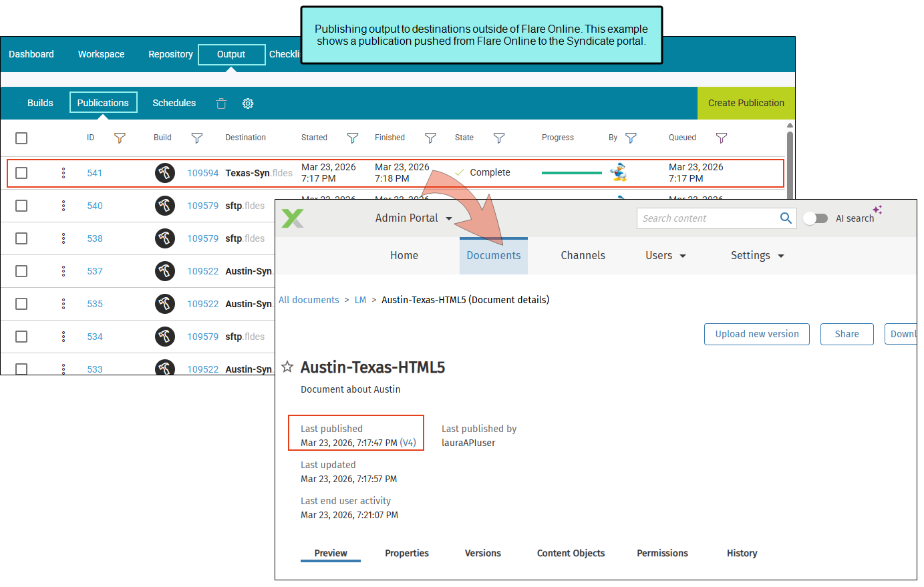
Task: Click the Upload new version button
Action: [x=756, y=334]
